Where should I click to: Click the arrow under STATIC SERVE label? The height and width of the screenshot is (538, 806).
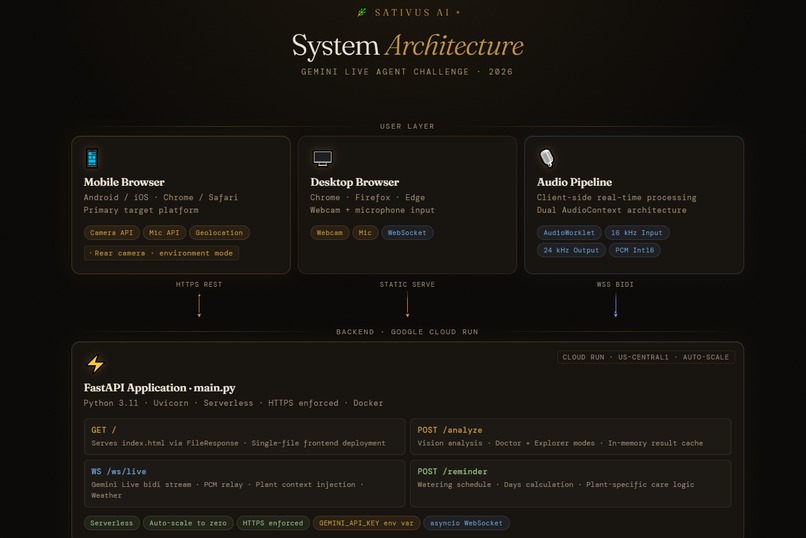[407, 305]
